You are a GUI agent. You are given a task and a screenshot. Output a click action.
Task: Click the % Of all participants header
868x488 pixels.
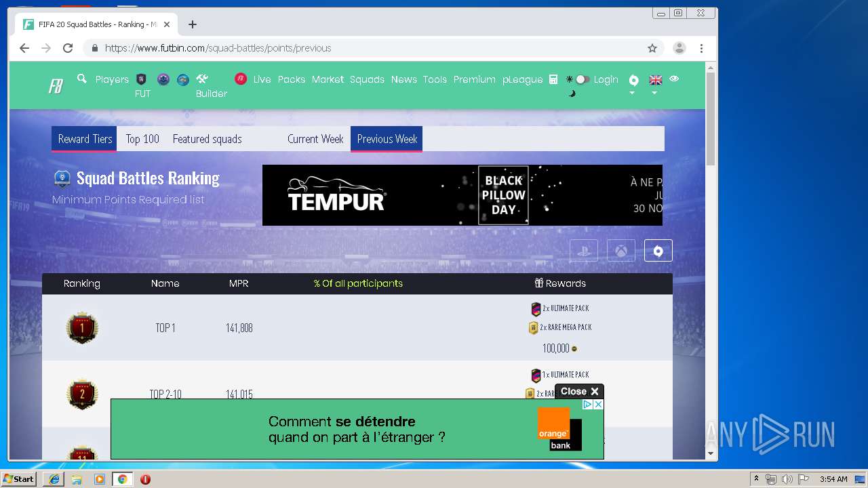358,283
